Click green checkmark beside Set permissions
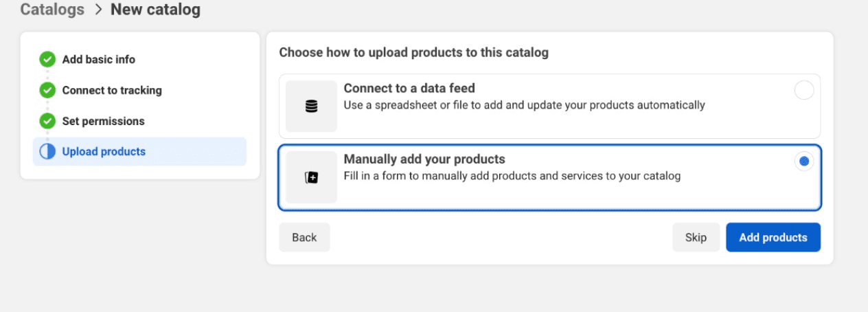868x312 pixels. point(47,121)
